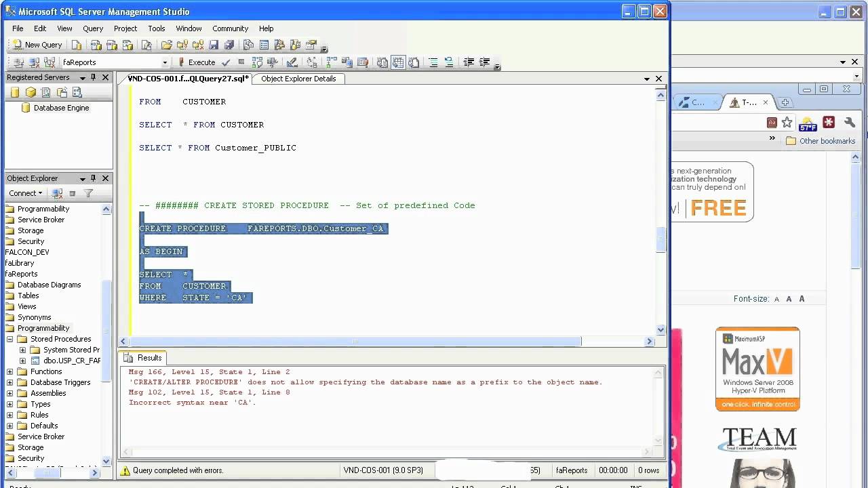Select the Views folder in Object Explorer
This screenshot has width=868, height=488.
point(27,306)
